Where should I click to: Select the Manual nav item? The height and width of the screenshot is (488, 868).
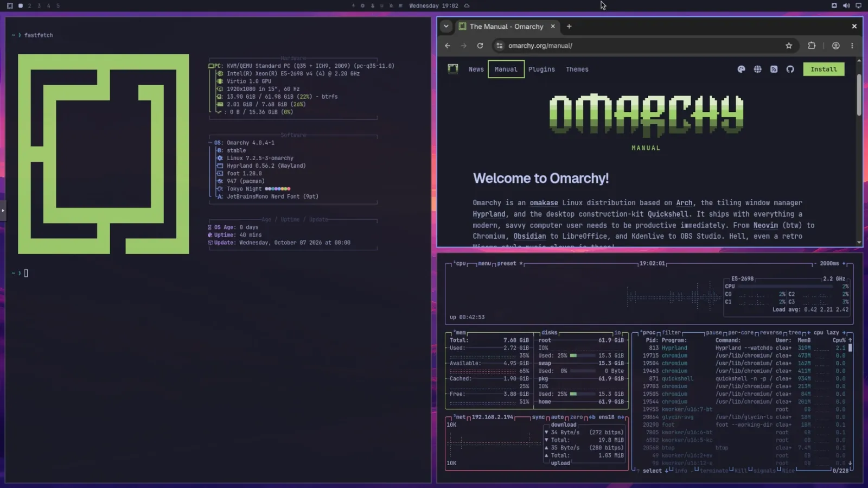point(506,69)
